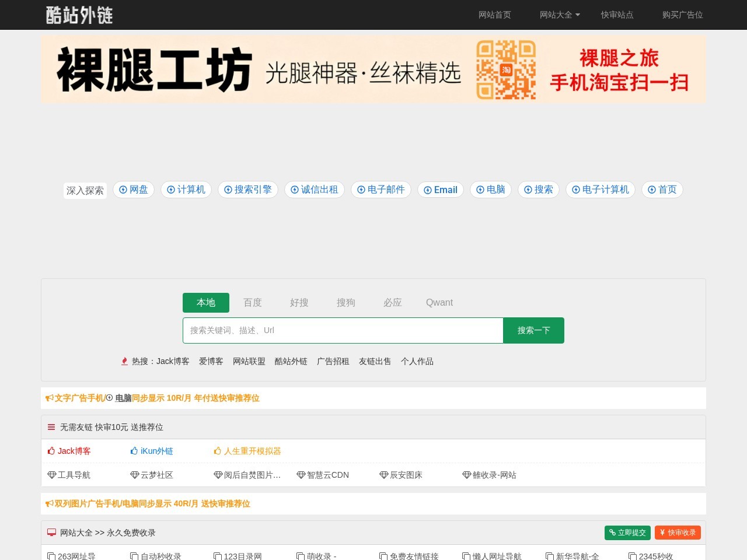This screenshot has height=560, width=747.
Task: Open the 人生重开模拟器 link
Action: click(x=253, y=450)
